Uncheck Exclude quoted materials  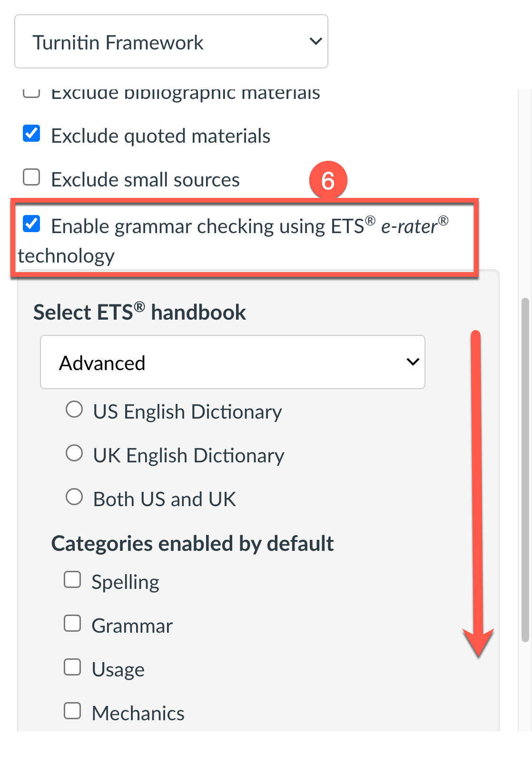point(31,134)
